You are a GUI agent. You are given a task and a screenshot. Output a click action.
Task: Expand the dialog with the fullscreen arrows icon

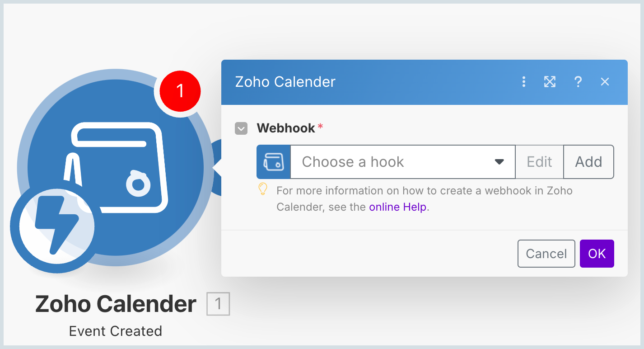[x=550, y=82]
